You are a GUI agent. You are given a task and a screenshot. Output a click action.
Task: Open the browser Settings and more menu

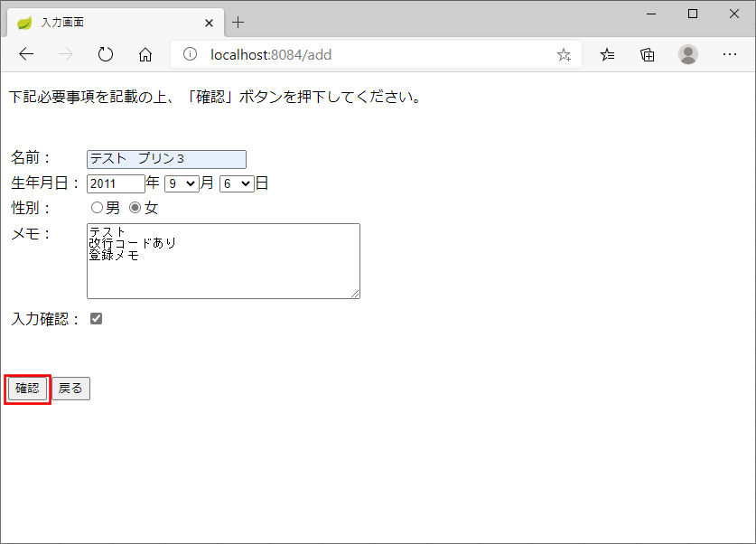[x=730, y=54]
